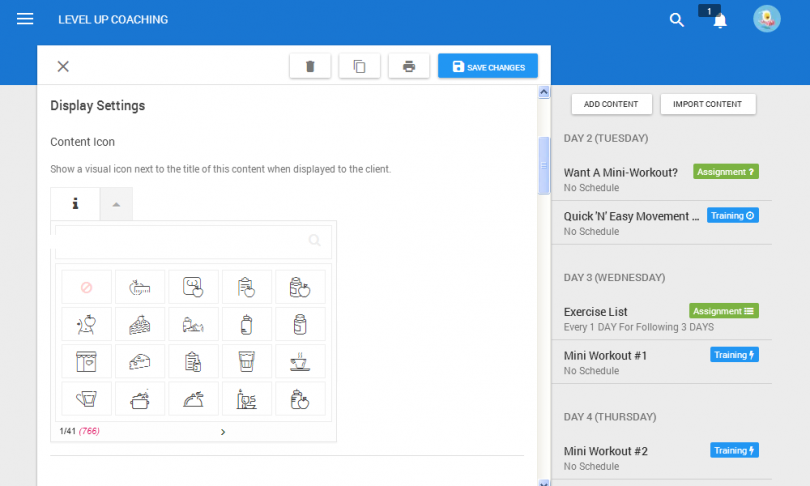Focus the icon search field
810x486 pixels.
[193, 241]
